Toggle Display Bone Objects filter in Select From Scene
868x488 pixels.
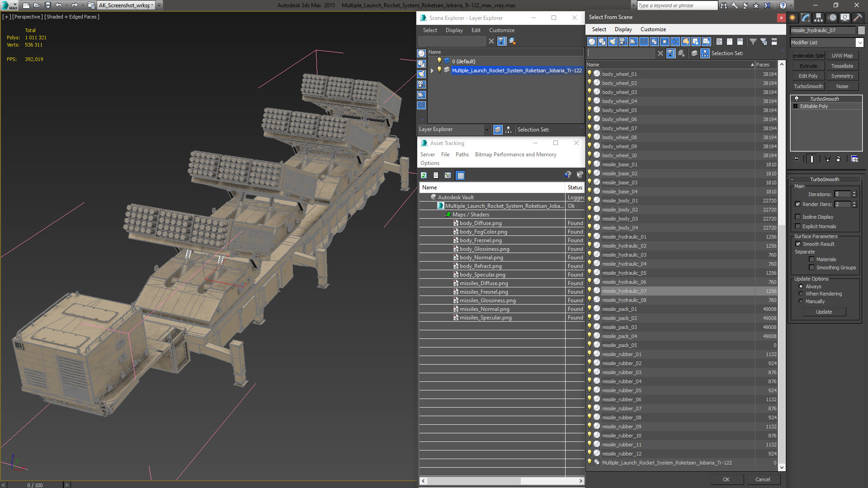tap(675, 42)
